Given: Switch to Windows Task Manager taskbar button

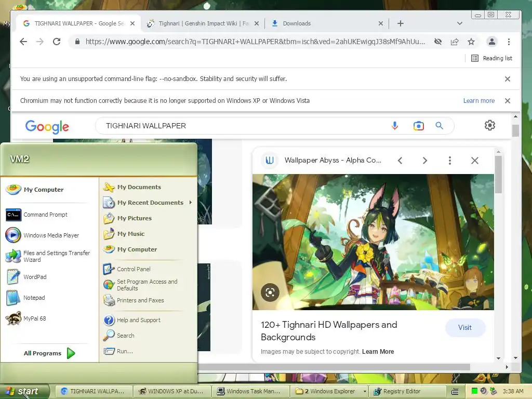Looking at the screenshot, I should coord(250,391).
